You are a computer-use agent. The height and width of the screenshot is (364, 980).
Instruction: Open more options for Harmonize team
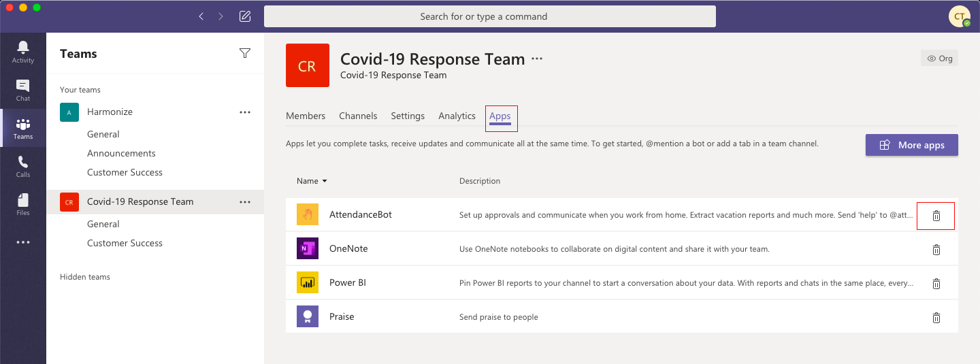[x=245, y=112]
